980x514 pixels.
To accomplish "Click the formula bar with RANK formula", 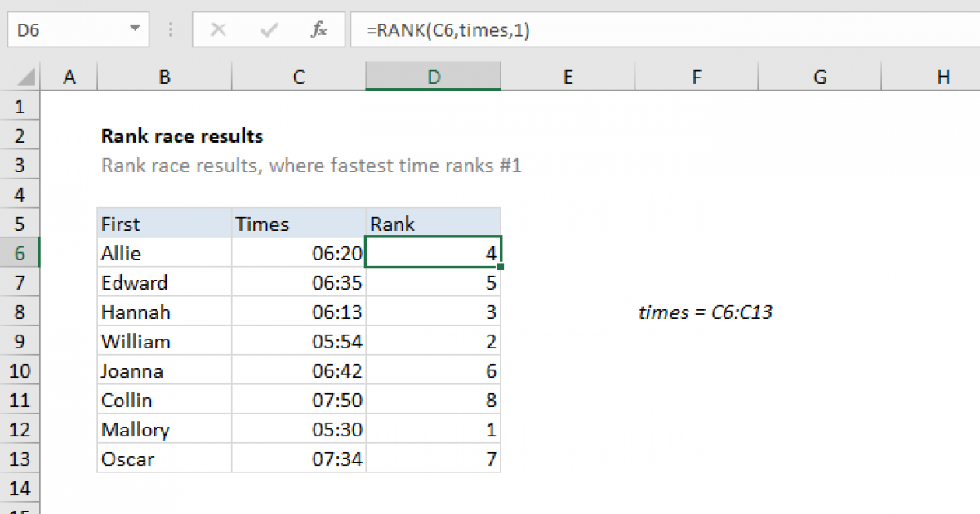I will [x=653, y=30].
